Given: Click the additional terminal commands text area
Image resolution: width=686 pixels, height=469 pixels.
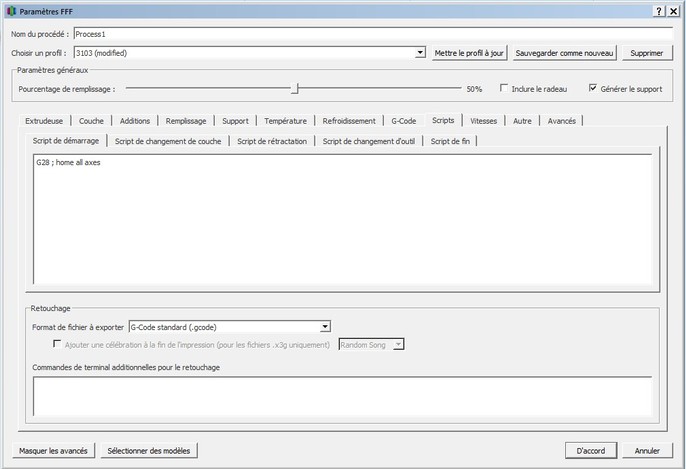Looking at the screenshot, I should pos(342,395).
